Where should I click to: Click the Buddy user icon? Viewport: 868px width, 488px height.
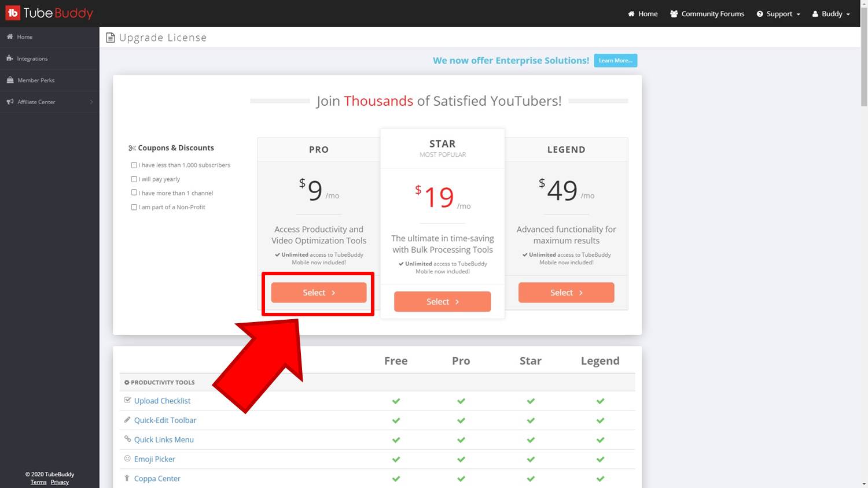coord(815,14)
